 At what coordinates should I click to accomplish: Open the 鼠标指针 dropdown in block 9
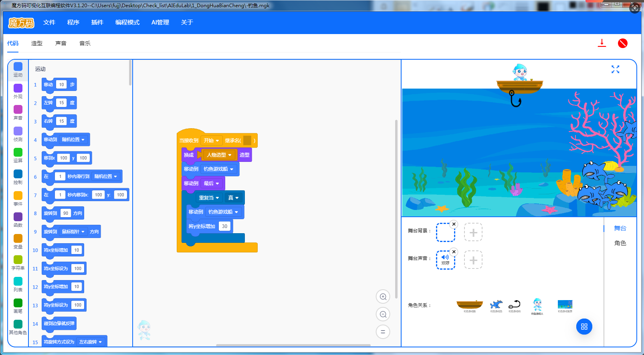click(73, 232)
